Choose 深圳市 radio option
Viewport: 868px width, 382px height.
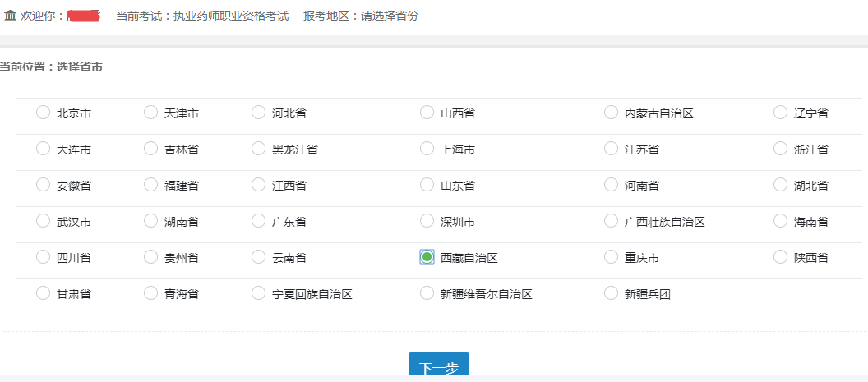(427, 221)
